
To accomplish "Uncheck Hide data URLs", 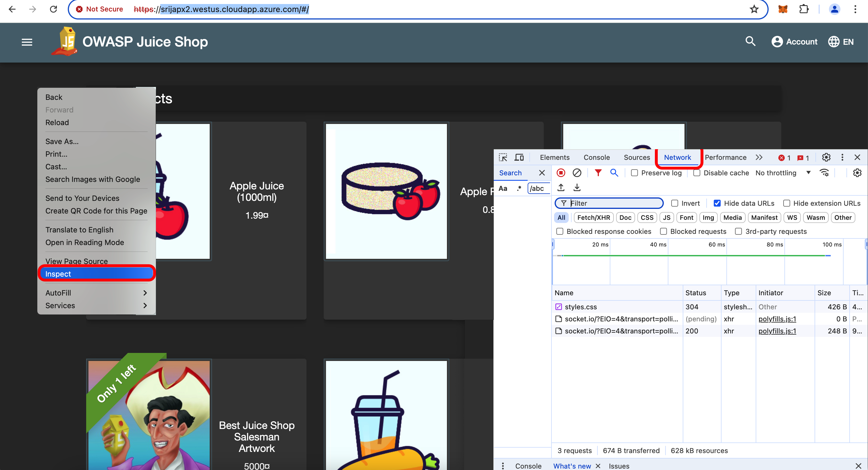I will pos(717,203).
